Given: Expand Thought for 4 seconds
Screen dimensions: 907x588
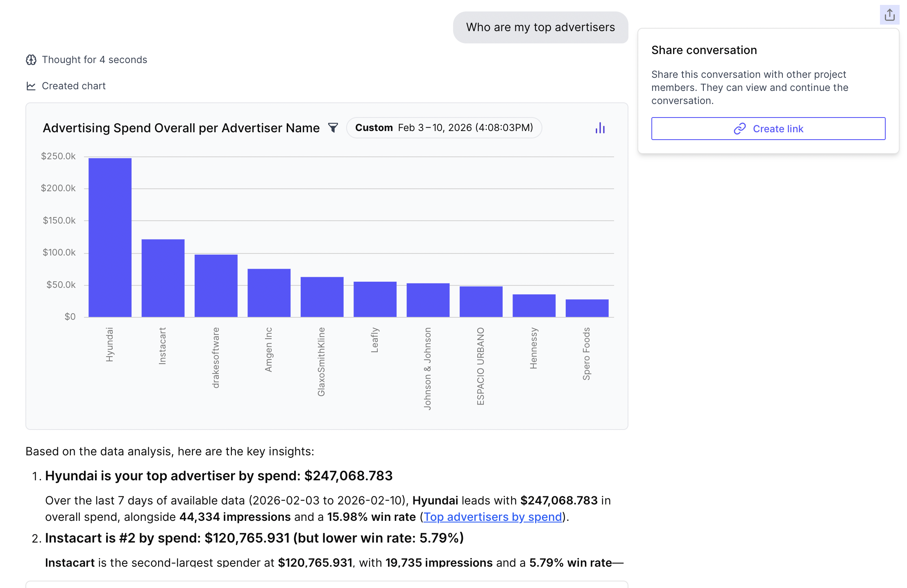Looking at the screenshot, I should (94, 60).
